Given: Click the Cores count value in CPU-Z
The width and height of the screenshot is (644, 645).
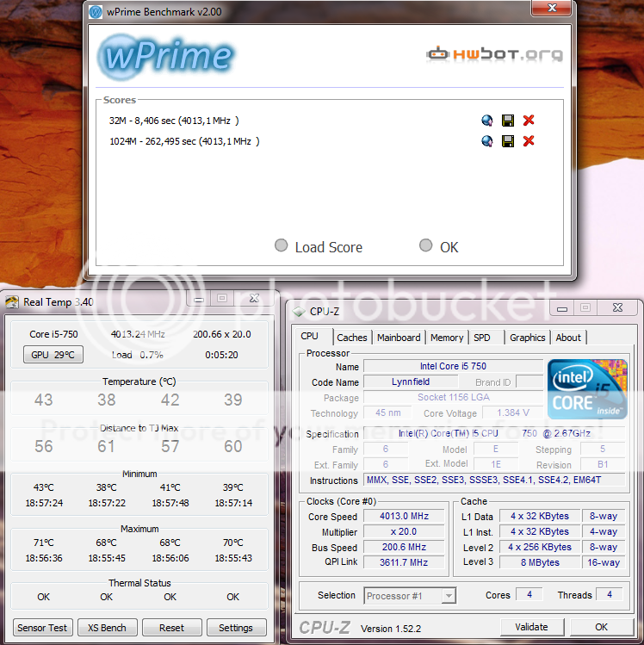Looking at the screenshot, I should point(529,594).
